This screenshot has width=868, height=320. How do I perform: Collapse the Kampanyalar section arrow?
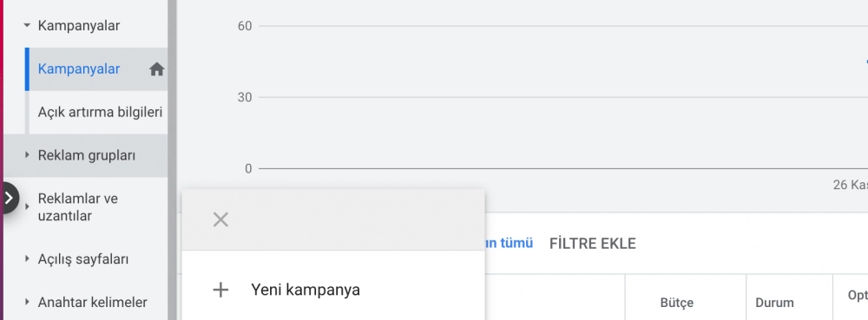pyautogui.click(x=27, y=25)
